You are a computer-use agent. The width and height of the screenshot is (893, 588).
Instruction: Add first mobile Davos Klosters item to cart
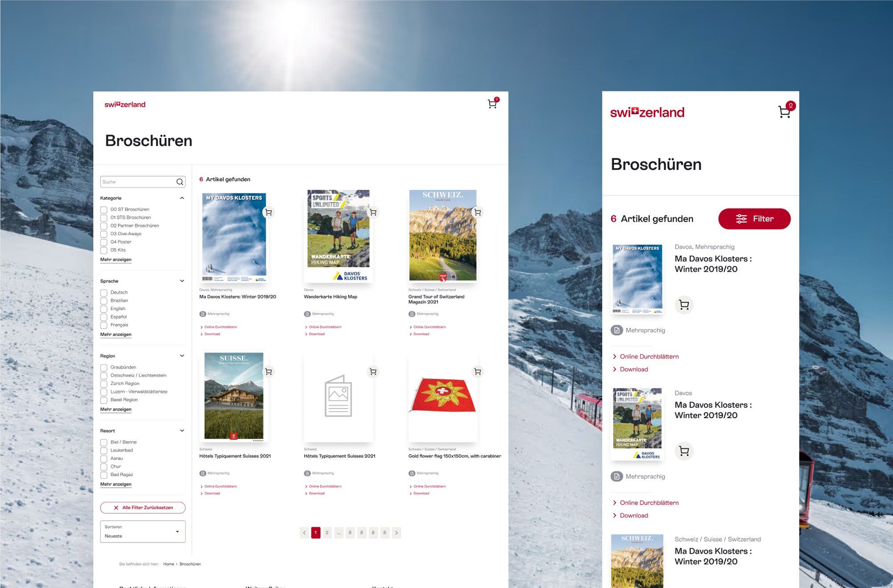(684, 305)
